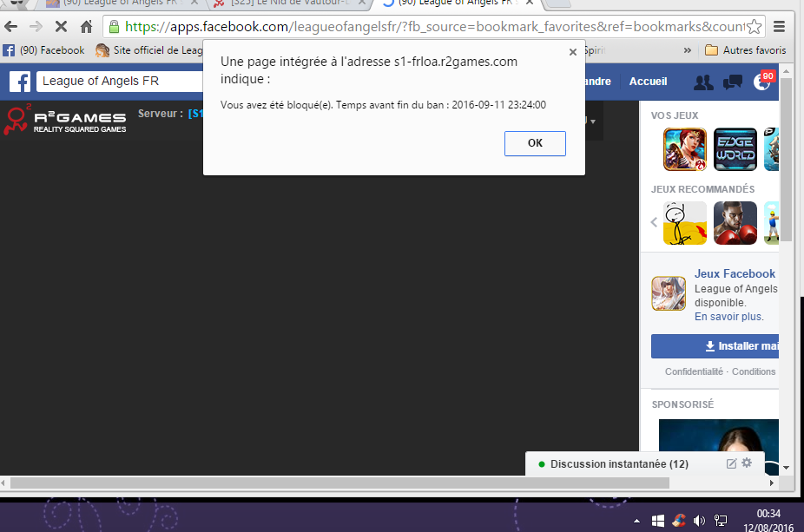Open Facebook friend requests icon
Screen dimensions: 804x532
tap(703, 82)
